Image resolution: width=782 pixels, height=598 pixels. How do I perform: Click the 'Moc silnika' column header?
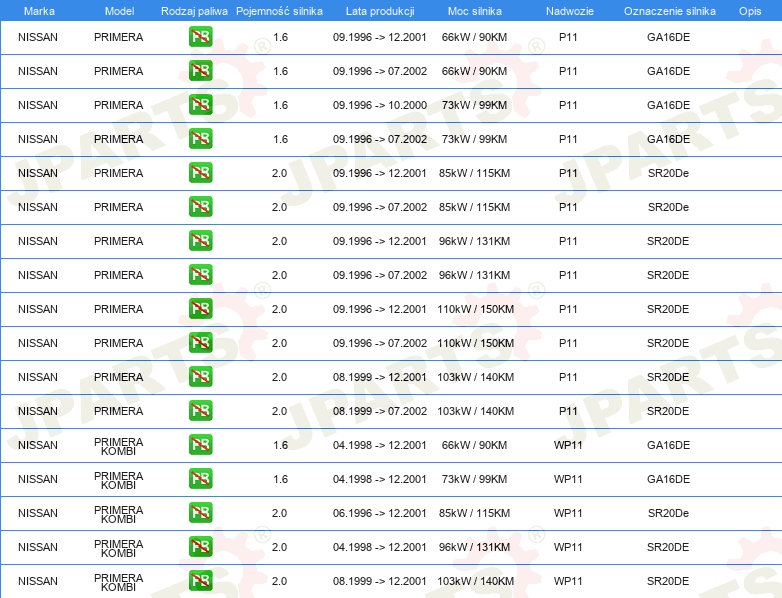[475, 11]
